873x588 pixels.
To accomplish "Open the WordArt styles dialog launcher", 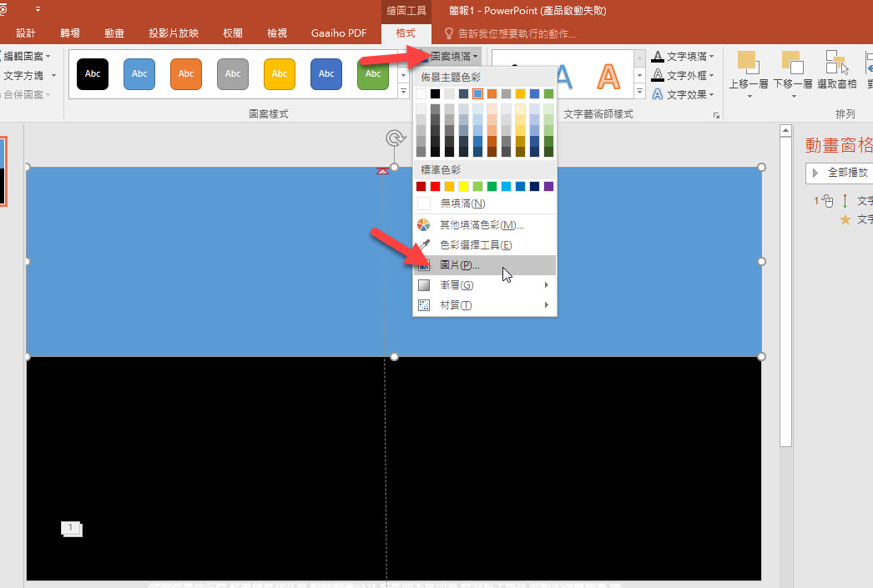I will 716,115.
